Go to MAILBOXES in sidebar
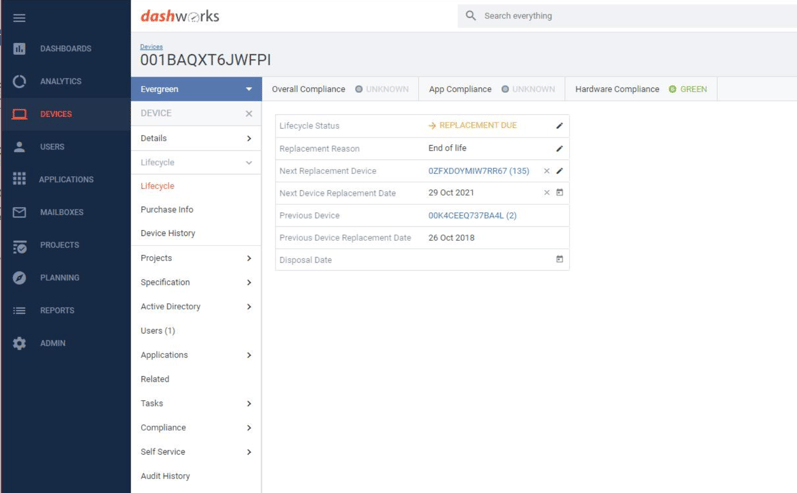This screenshot has height=493, width=797. coord(62,212)
